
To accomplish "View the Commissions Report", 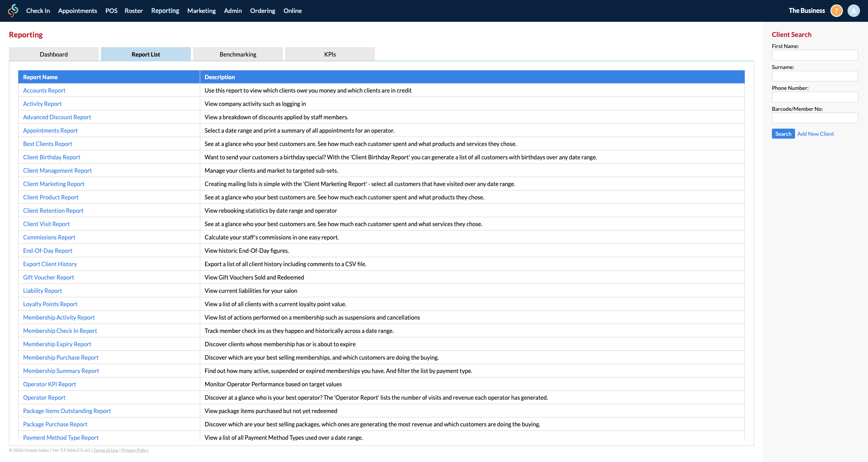I will click(x=49, y=237).
